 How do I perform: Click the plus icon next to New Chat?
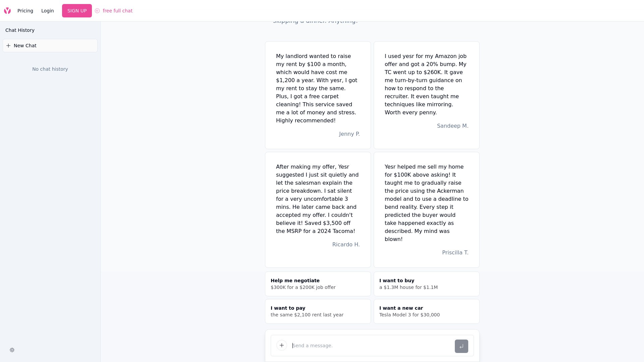(x=8, y=46)
